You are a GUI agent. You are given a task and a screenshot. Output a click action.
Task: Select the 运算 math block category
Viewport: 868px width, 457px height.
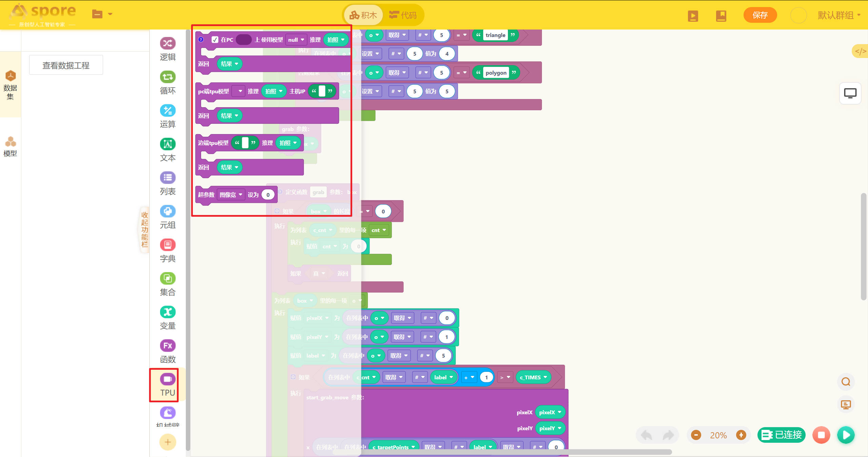(x=167, y=116)
